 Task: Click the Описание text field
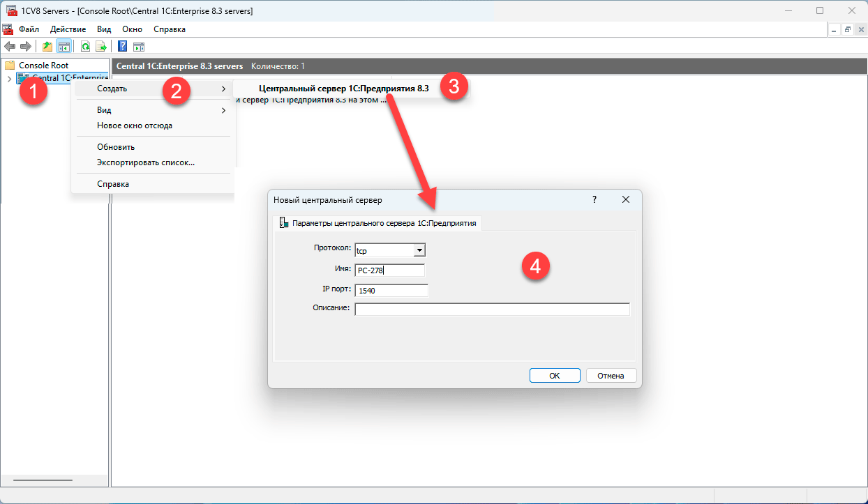pos(492,309)
